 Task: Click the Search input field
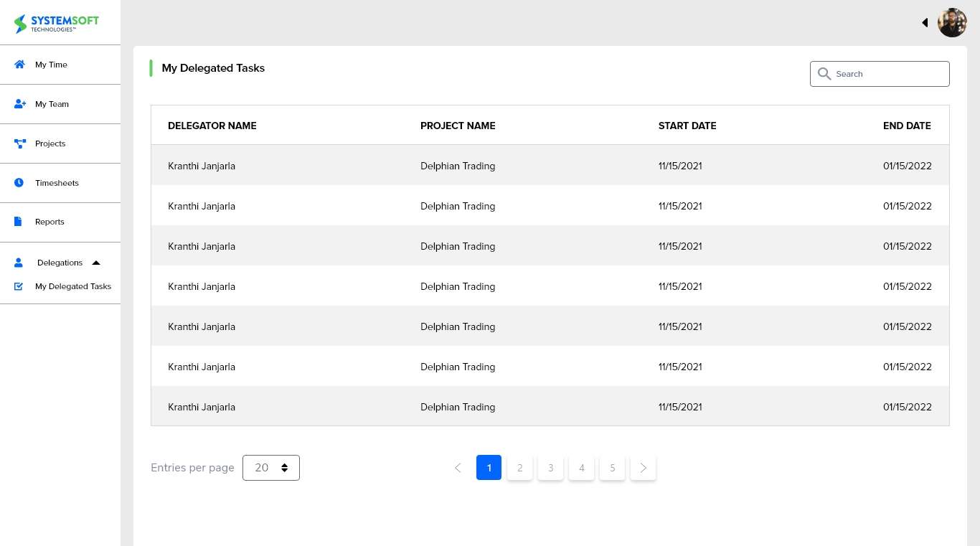point(880,74)
